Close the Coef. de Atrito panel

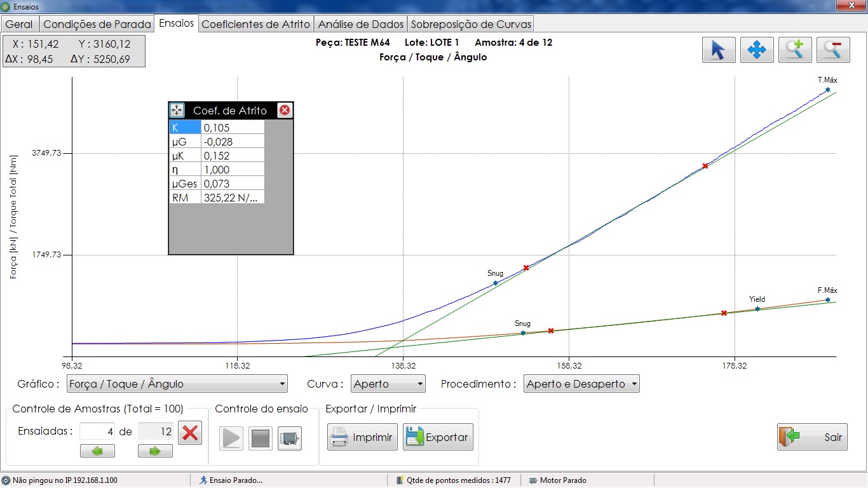tap(285, 111)
